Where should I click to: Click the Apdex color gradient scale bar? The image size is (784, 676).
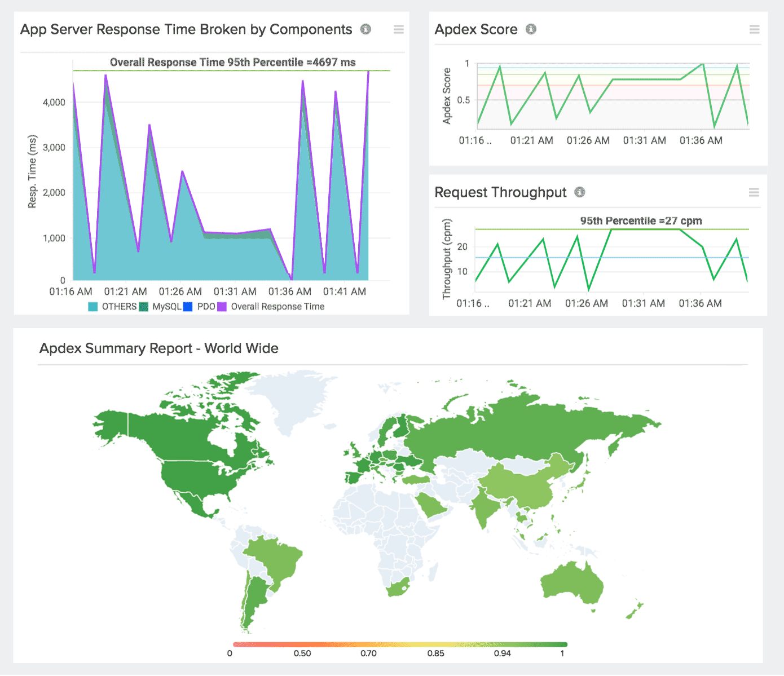tap(400, 644)
